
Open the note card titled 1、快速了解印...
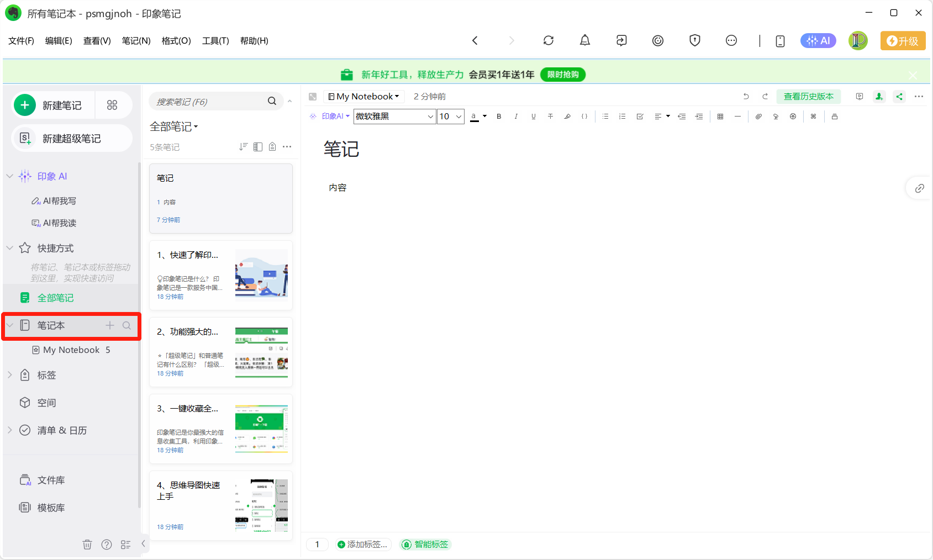pos(221,276)
